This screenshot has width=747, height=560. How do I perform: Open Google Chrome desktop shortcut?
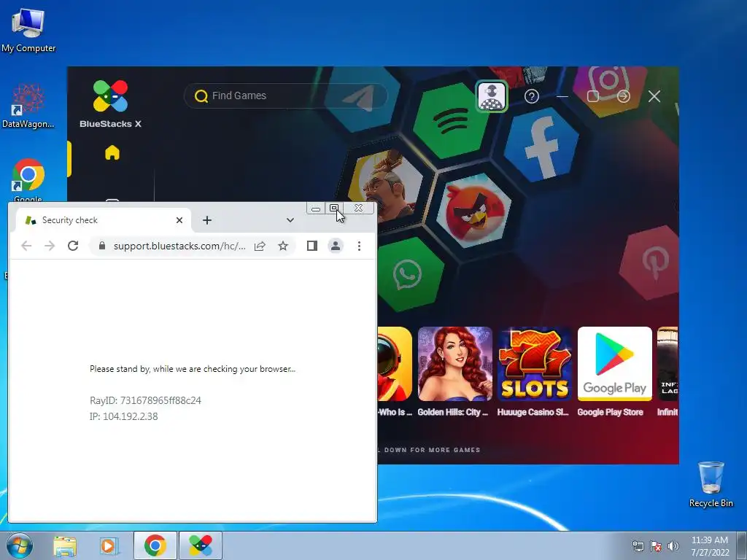click(28, 180)
